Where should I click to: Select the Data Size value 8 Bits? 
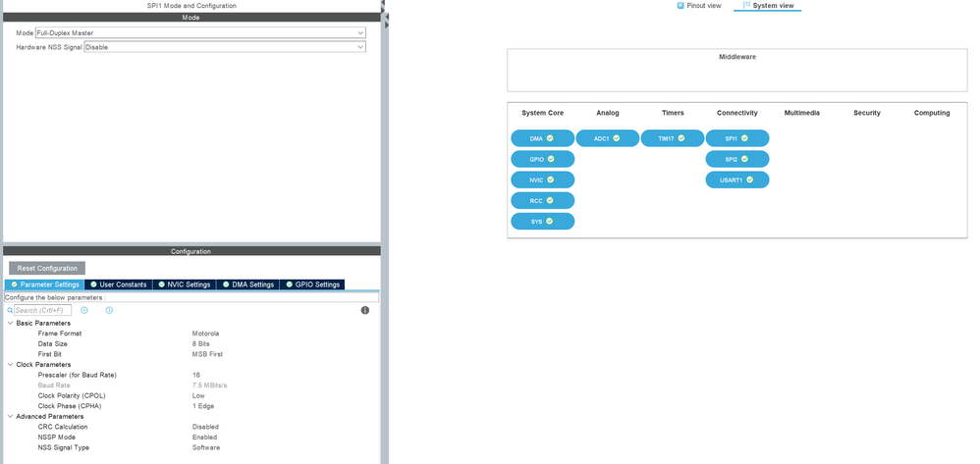(x=200, y=344)
